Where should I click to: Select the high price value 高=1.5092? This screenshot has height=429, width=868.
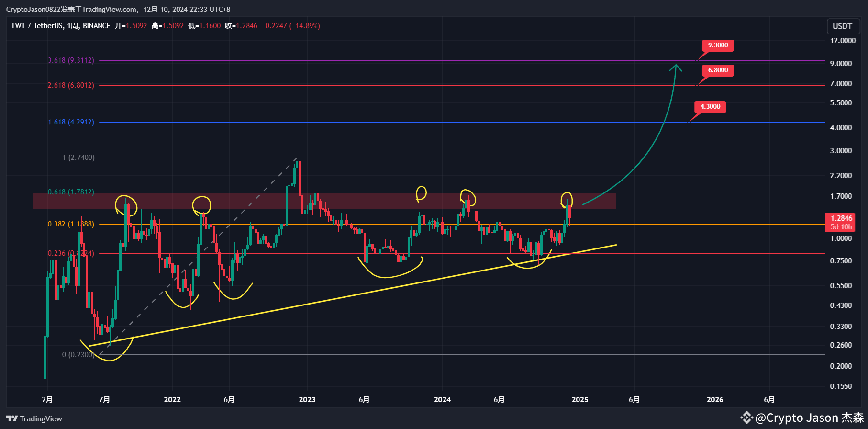click(167, 26)
